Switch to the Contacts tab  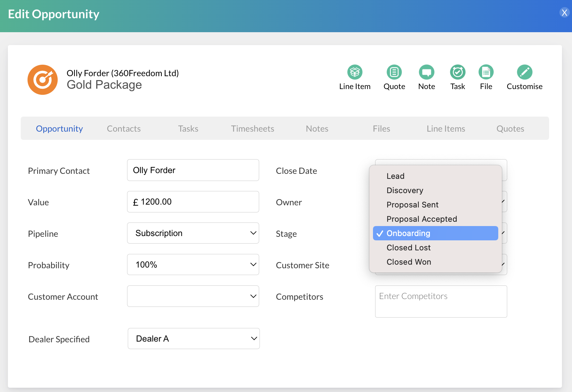124,129
